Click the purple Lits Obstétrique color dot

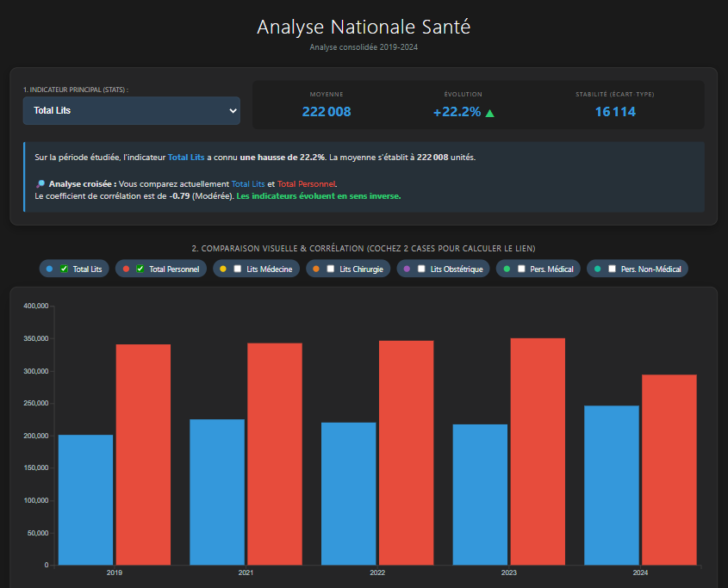click(x=408, y=269)
